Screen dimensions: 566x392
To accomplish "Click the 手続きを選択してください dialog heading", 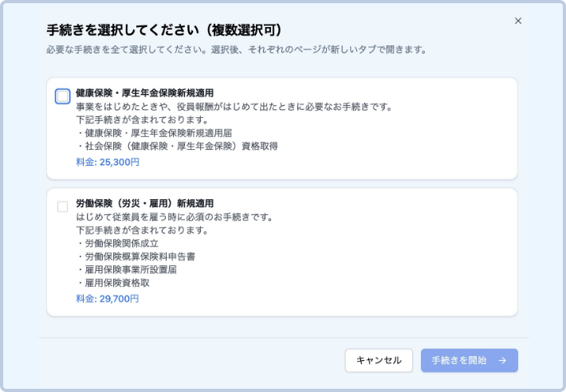I will [x=163, y=30].
